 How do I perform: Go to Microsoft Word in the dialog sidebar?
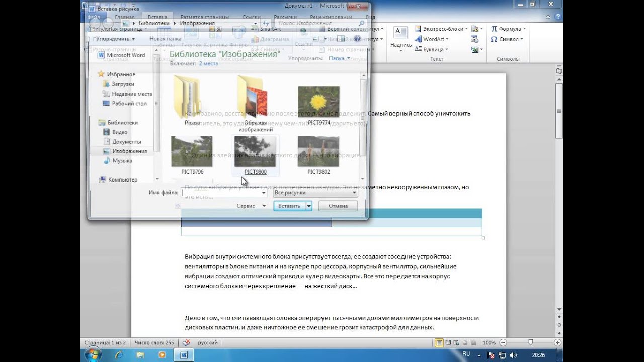coord(121,55)
